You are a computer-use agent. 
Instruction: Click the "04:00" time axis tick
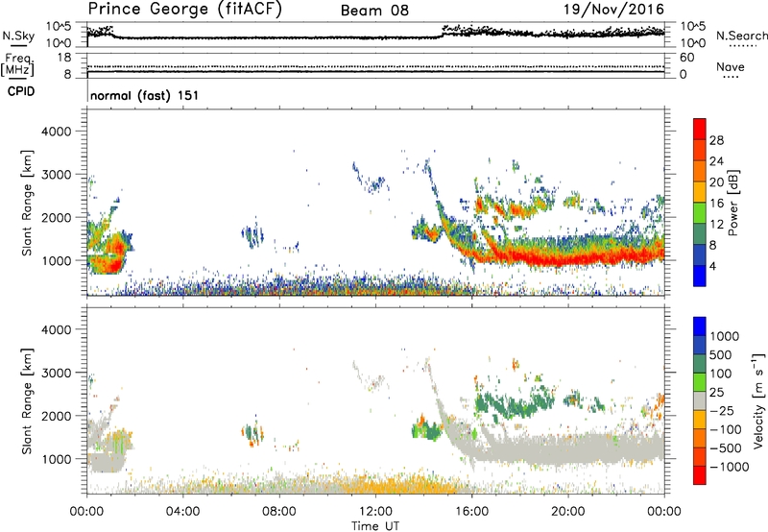pyautogui.click(x=182, y=511)
